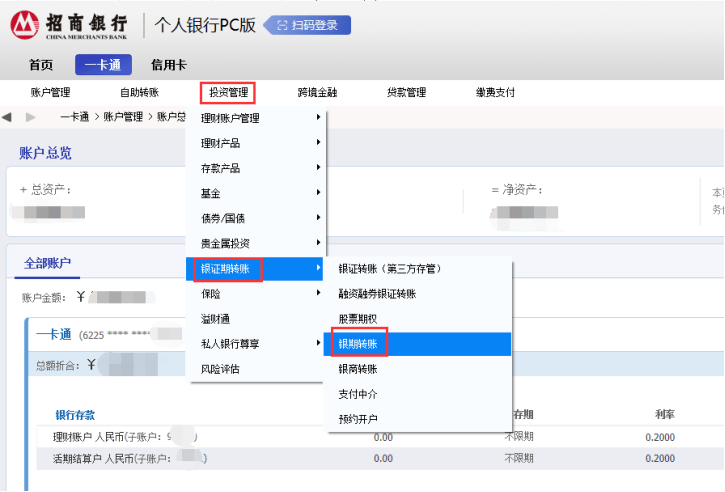
Task: Click the 账户管理 breadcrumb link
Action: point(123,117)
